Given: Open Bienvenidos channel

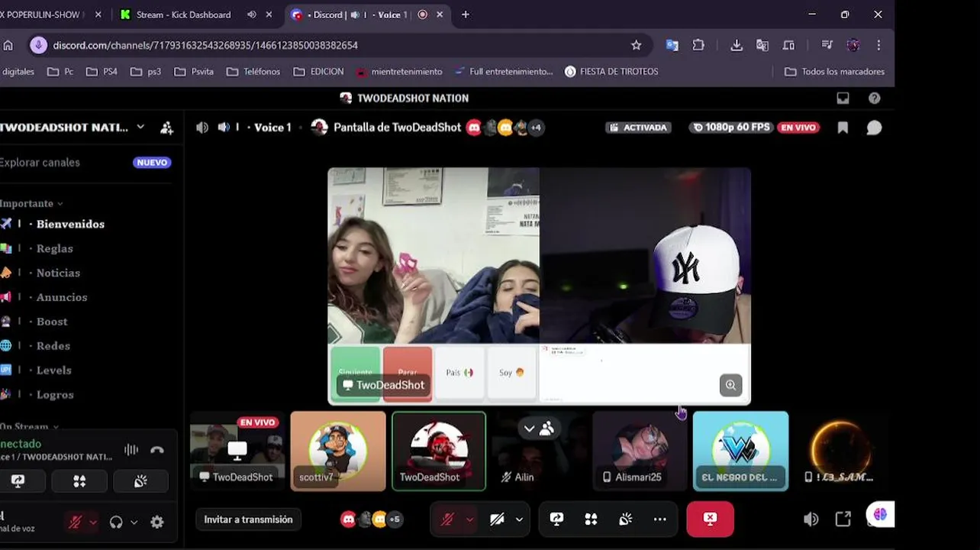Looking at the screenshot, I should tap(70, 224).
